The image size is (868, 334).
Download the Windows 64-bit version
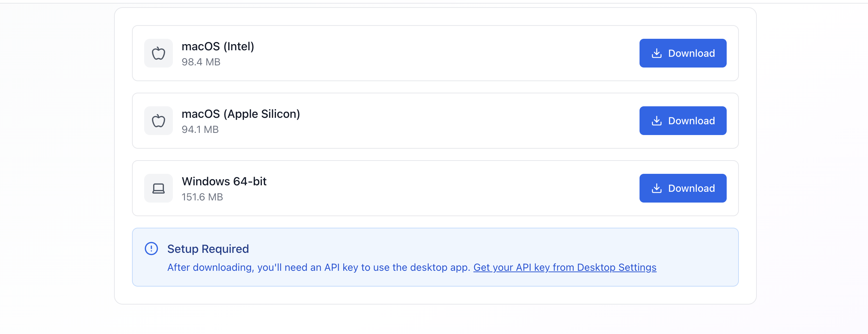click(x=683, y=188)
